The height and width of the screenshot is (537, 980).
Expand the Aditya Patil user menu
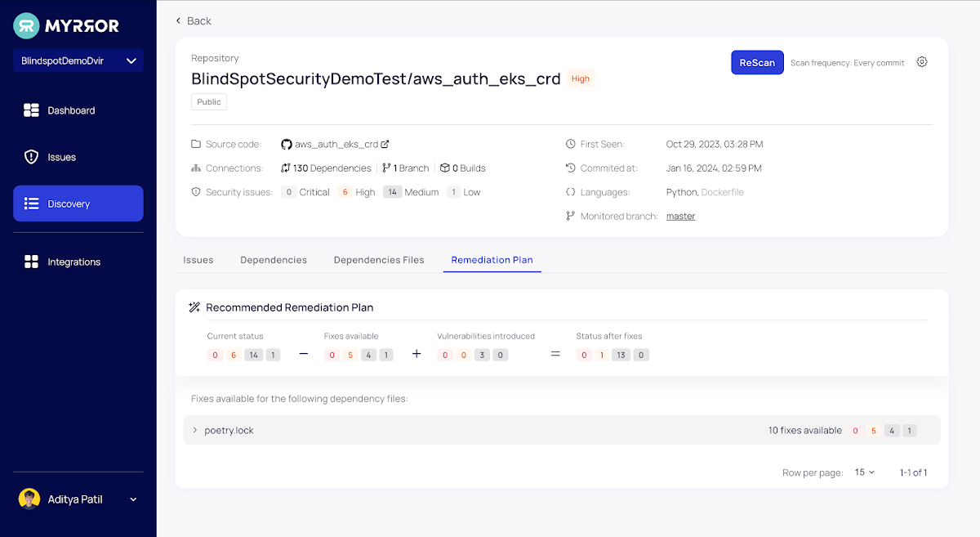[133, 499]
